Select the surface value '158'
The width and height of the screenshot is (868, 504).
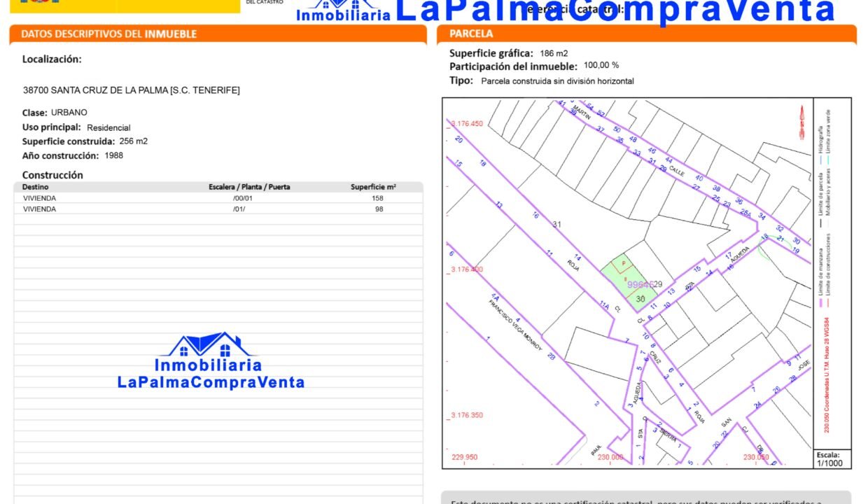coord(378,198)
